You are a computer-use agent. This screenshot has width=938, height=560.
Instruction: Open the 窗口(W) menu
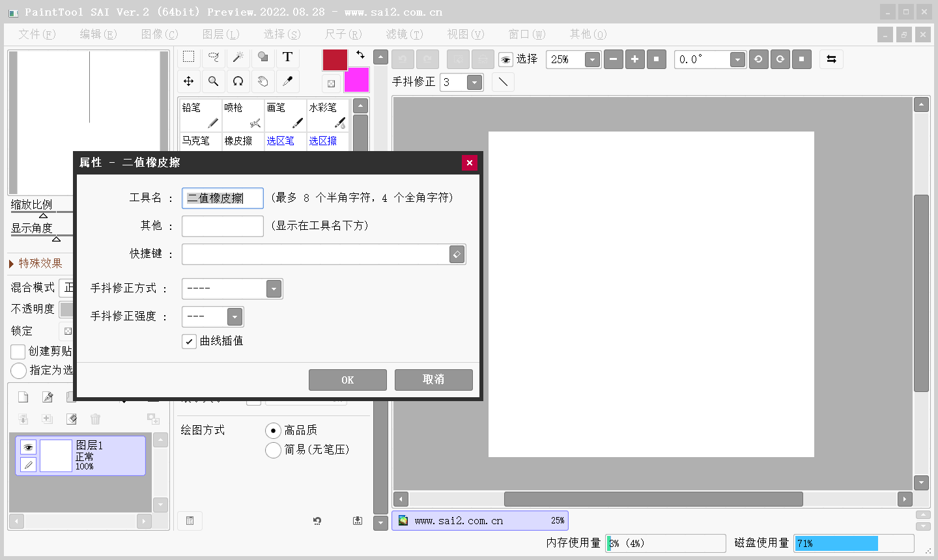pos(527,35)
